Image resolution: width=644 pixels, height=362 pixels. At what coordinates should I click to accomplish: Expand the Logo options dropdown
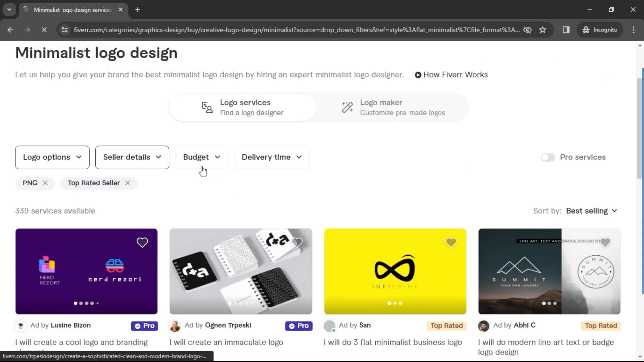(52, 157)
